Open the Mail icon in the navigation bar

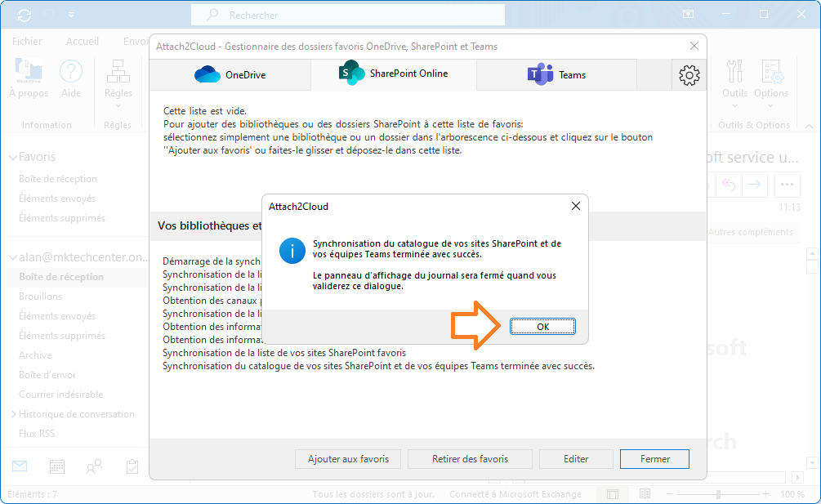point(19,466)
